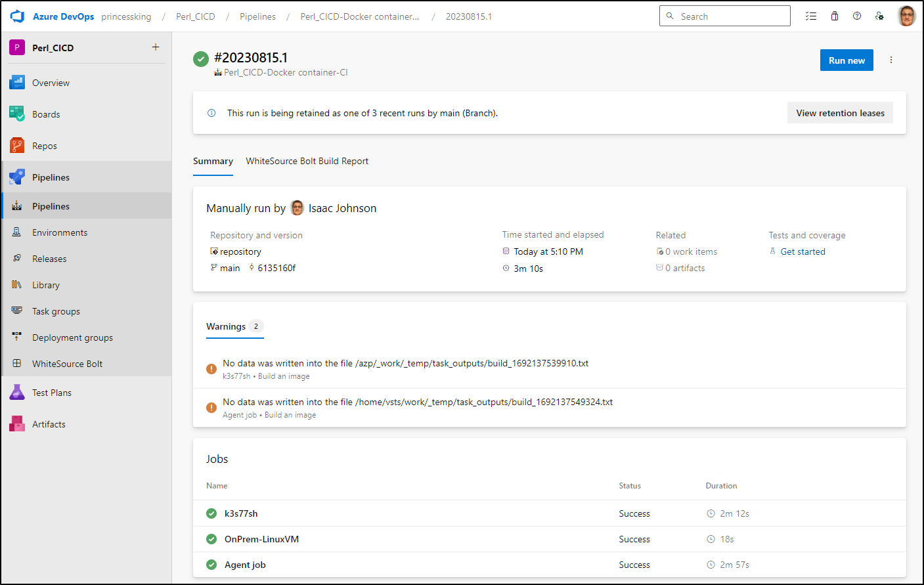This screenshot has height=585, width=924.
Task: Click View retention leases button
Action: point(840,113)
